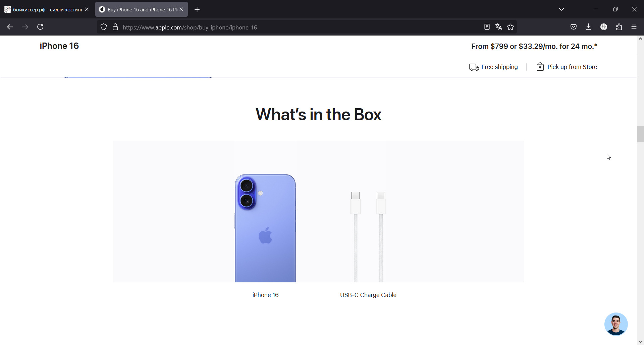Close the бойкиссер.рф tab
644x345 pixels.
click(87, 9)
